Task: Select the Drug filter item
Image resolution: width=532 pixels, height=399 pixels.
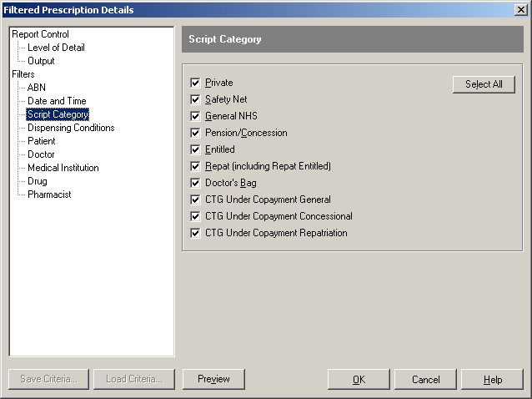Action: pos(38,181)
